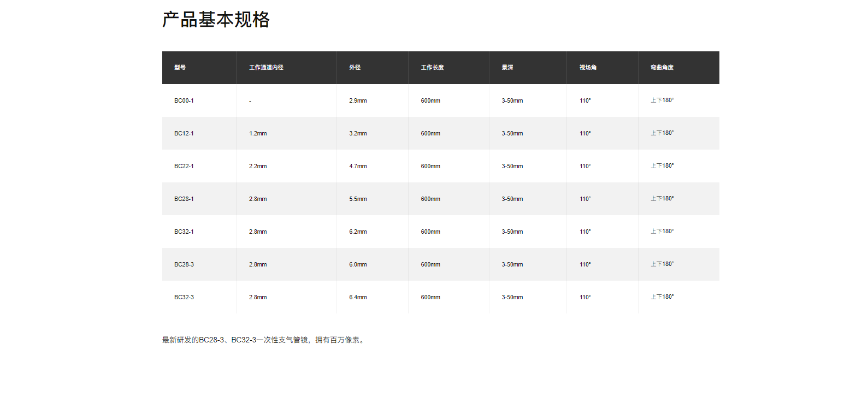Select the BC32-3 model cell
The width and height of the screenshot is (868, 397).
(x=184, y=297)
